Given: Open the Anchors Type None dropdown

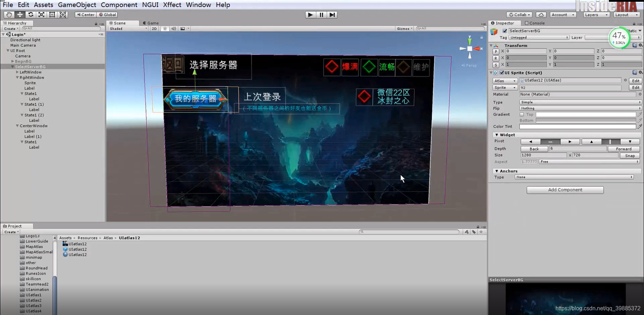Looking at the screenshot, I should coord(574,177).
